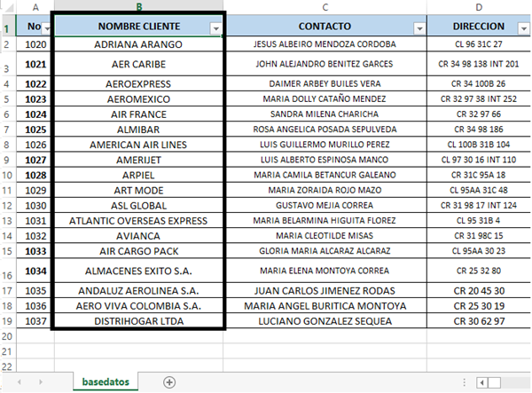Open the DIRECCION filter dropdown
This screenshot has width=532, height=393.
(523, 29)
